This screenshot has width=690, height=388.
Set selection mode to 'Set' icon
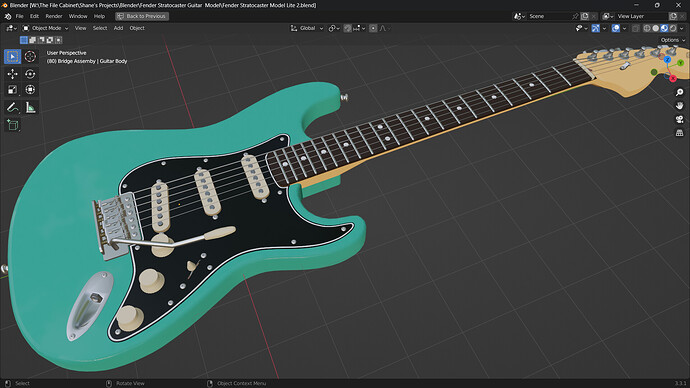[x=24, y=40]
